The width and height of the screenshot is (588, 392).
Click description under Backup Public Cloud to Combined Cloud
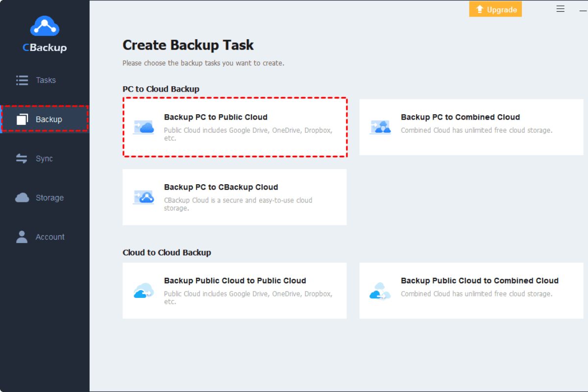(x=476, y=294)
